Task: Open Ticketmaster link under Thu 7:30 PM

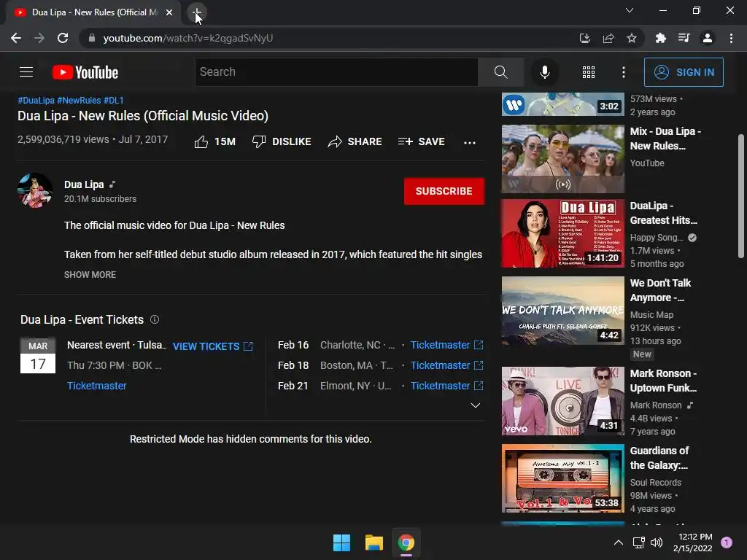Action: pyautogui.click(x=97, y=386)
